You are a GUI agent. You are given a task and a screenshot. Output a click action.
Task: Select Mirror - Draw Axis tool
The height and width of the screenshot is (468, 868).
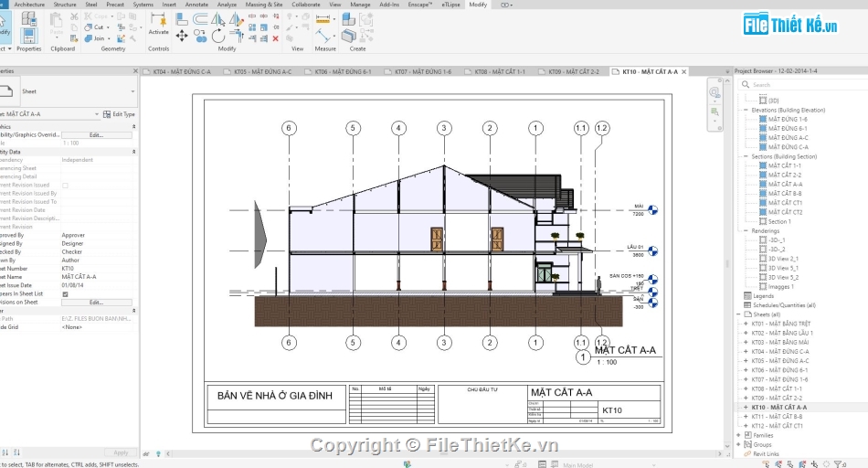coord(237,19)
